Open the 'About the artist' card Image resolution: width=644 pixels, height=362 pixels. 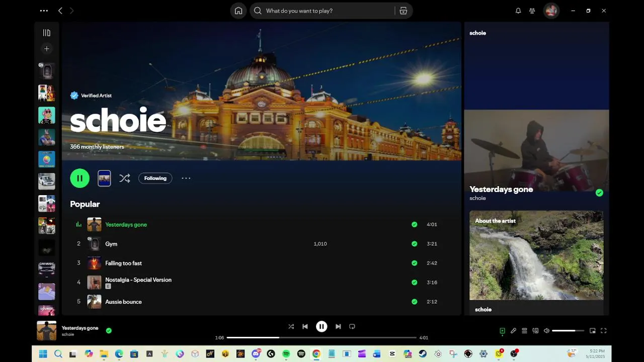[x=536, y=262]
